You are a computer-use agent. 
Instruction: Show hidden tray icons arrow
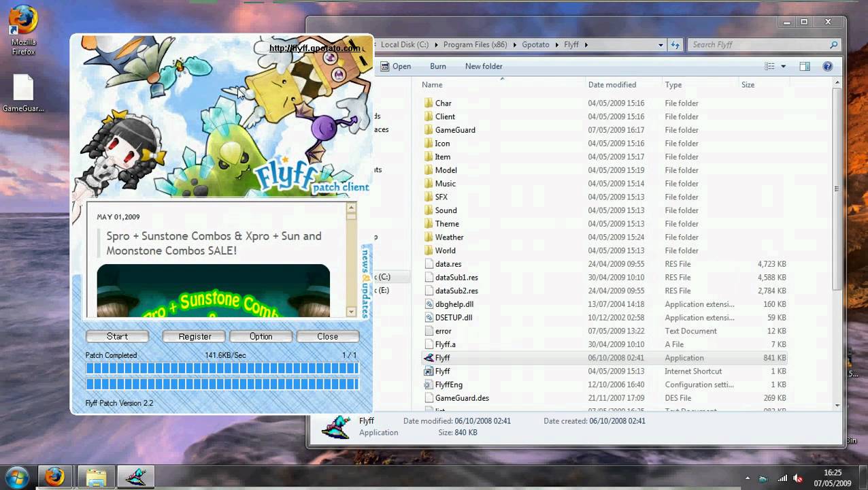tap(748, 478)
